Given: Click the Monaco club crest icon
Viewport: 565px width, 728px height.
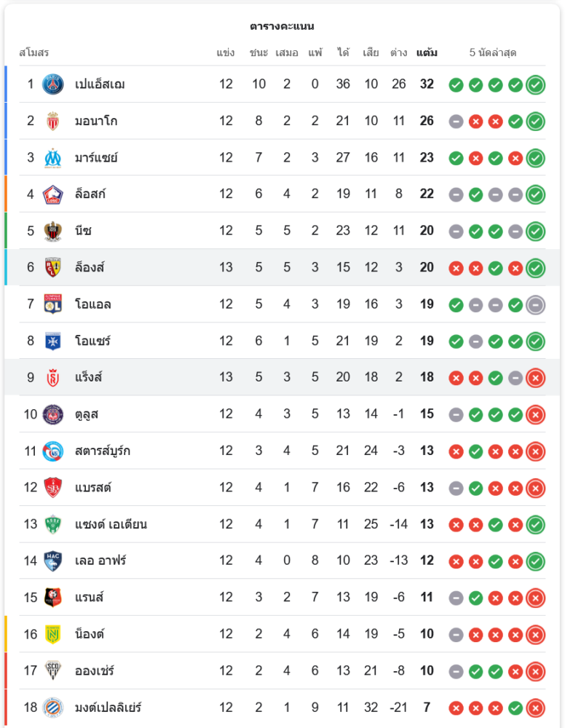Looking at the screenshot, I should pos(52,121).
